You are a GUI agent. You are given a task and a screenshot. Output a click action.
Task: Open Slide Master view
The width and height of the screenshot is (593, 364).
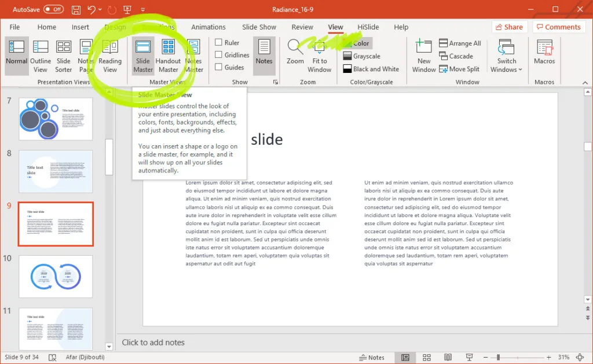143,56
